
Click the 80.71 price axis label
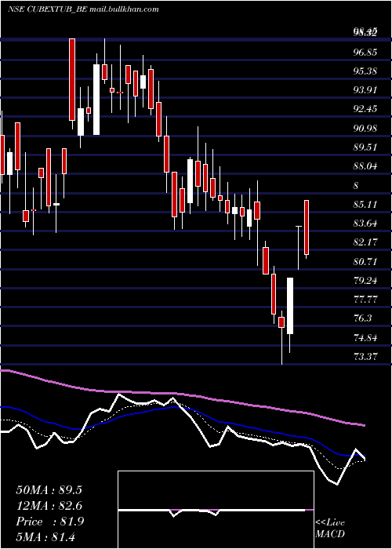pos(365,262)
